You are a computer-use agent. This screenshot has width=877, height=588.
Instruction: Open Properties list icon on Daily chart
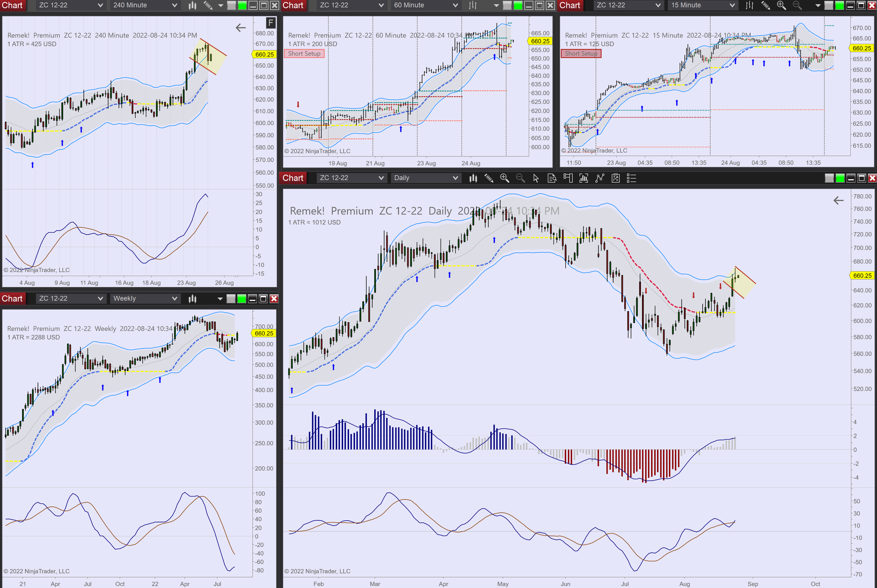point(631,178)
